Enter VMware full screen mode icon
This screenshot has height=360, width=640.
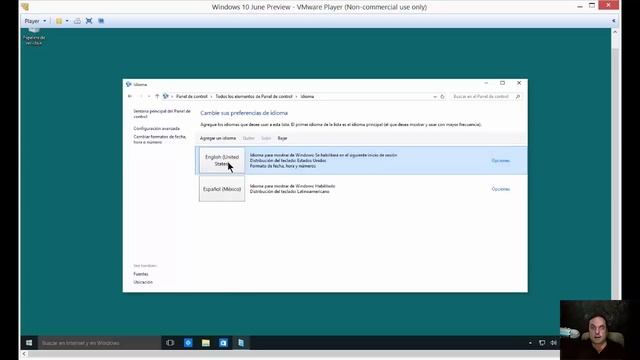89,21
